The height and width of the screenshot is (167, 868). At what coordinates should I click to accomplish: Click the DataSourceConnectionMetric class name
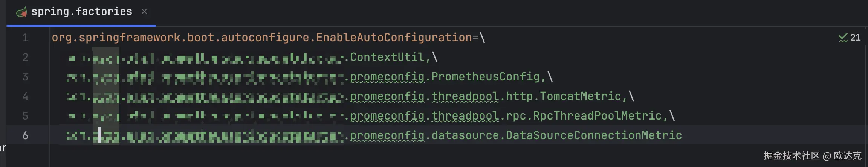594,135
